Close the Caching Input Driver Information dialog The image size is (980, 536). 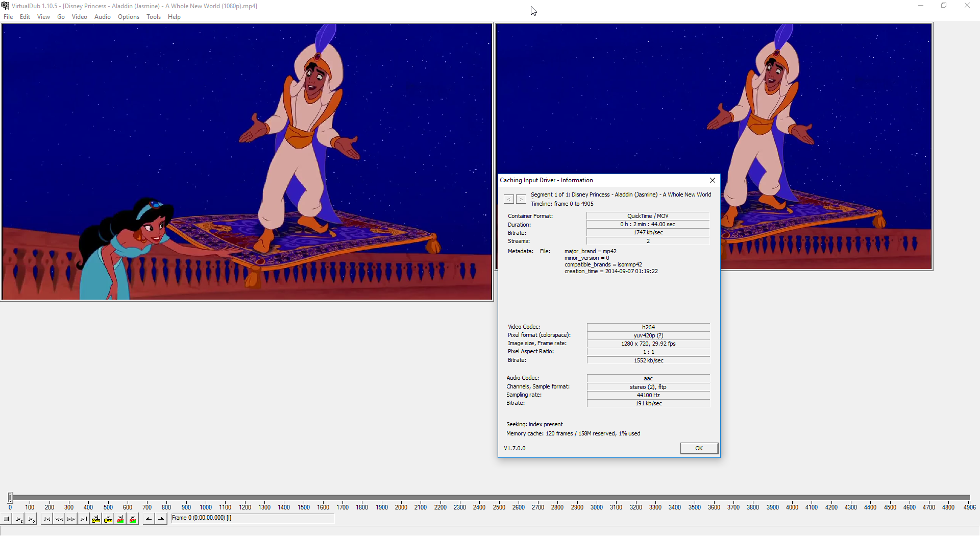[x=713, y=180]
